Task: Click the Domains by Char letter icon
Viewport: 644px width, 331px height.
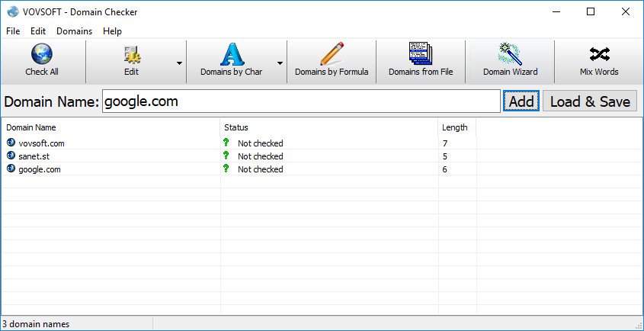Action: pyautogui.click(x=232, y=54)
